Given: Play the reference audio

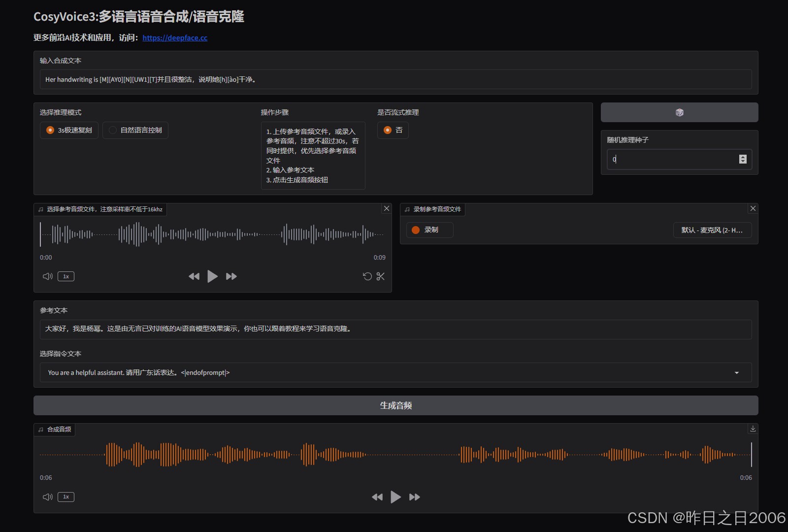Looking at the screenshot, I should pos(213,276).
